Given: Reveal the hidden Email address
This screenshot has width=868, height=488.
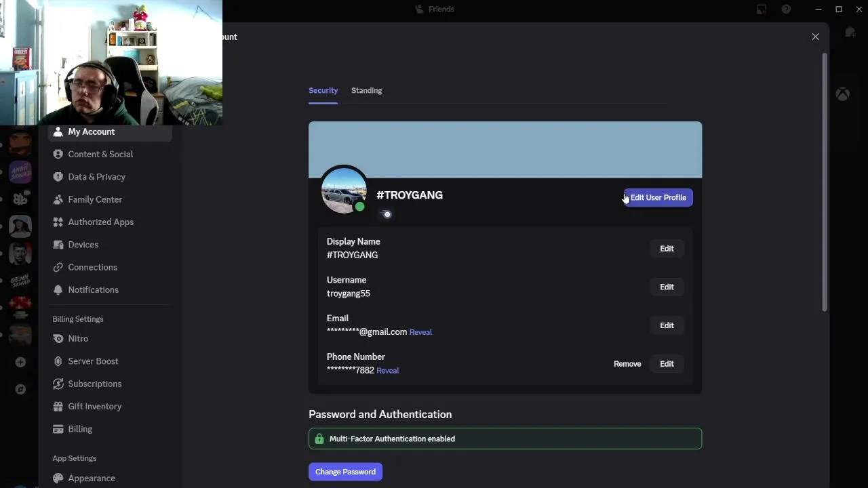Looking at the screenshot, I should click(420, 332).
